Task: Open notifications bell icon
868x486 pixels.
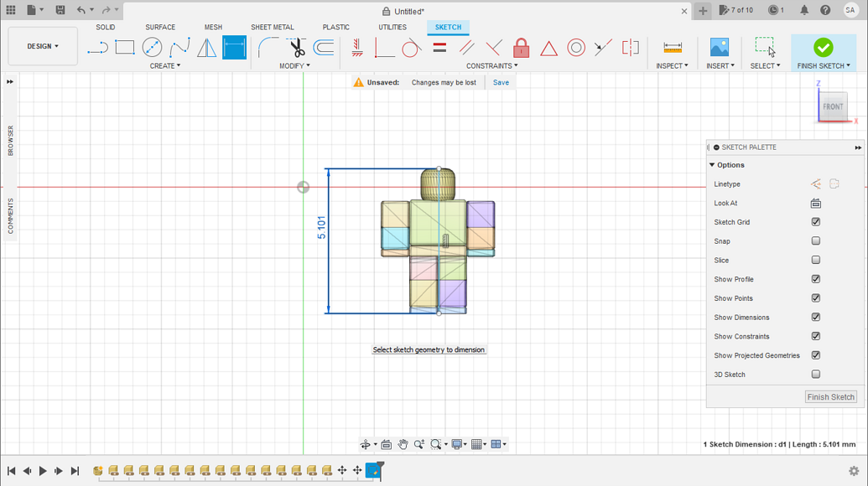Action: (804, 10)
